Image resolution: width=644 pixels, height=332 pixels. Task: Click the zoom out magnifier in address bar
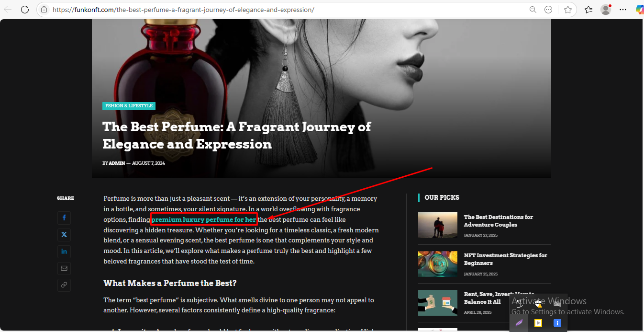click(x=533, y=10)
